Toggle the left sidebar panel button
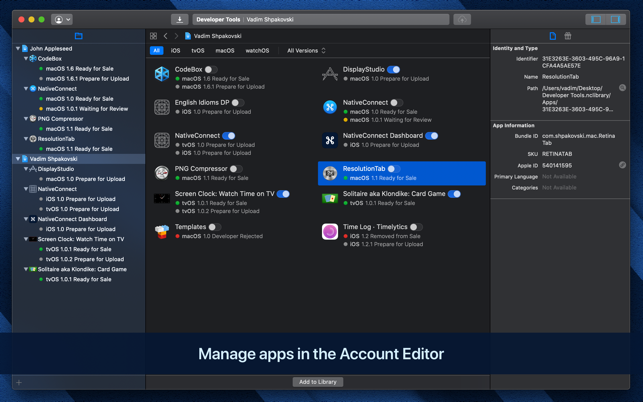The width and height of the screenshot is (643, 402). click(x=596, y=19)
